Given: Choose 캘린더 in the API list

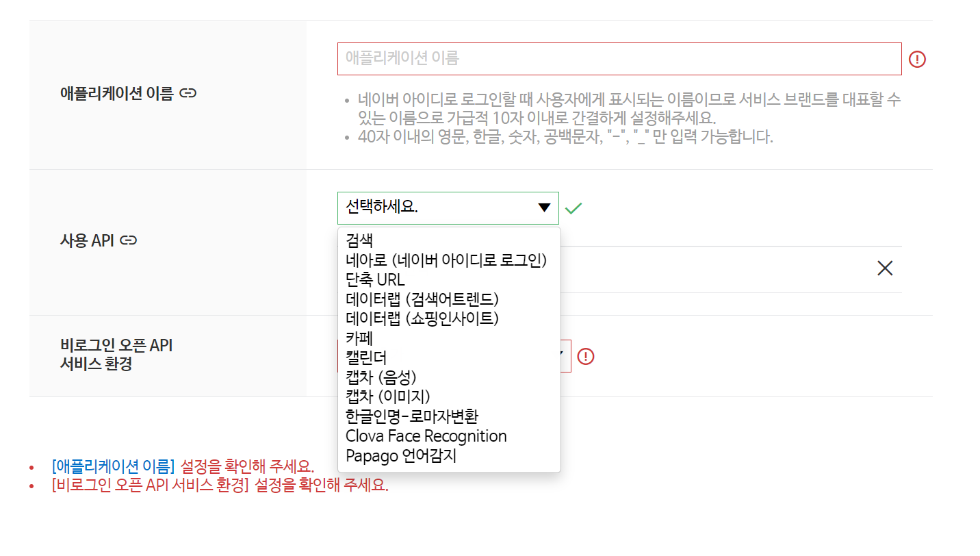Looking at the screenshot, I should 366,357.
